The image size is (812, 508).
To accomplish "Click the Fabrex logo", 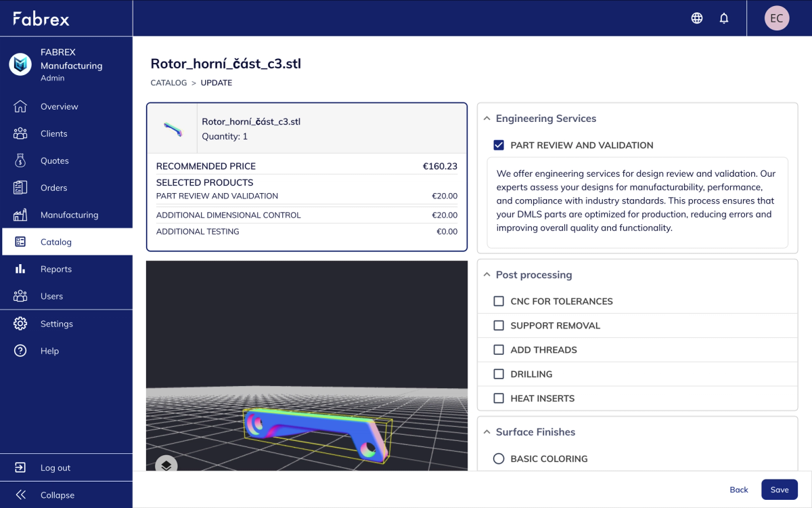I will (x=41, y=18).
